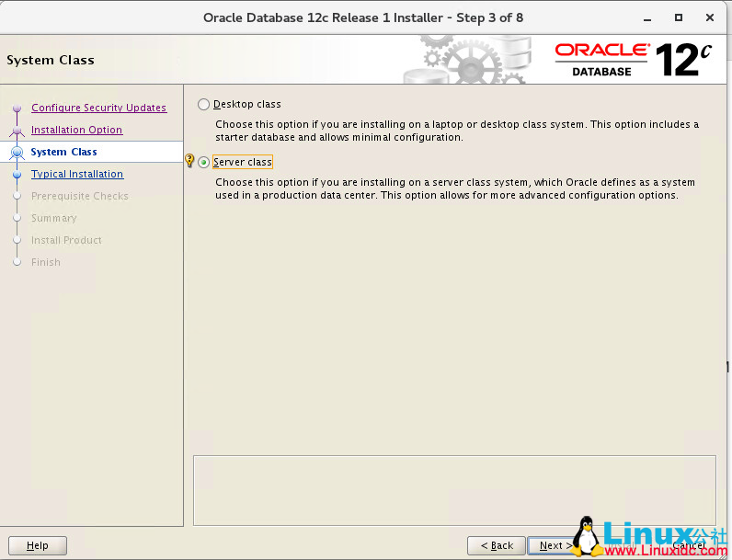Click the hint key icon beside Server class
This screenshot has width=732, height=560.
point(189,161)
